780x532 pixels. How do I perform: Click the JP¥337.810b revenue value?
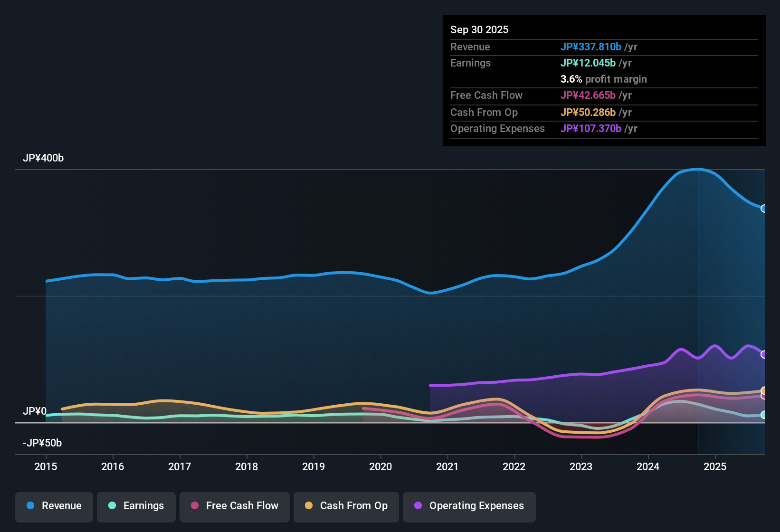point(591,47)
